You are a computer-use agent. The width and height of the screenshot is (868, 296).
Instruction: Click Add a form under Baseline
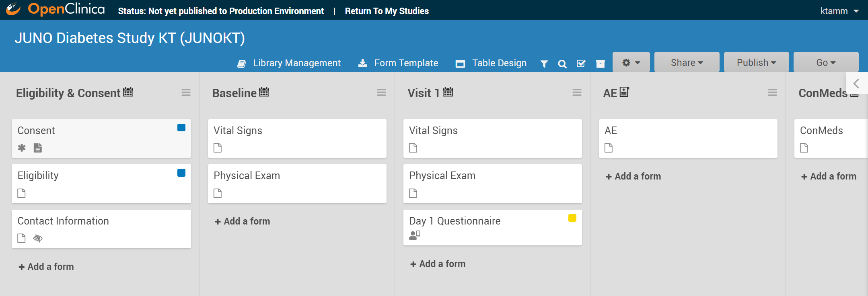pyautogui.click(x=243, y=221)
